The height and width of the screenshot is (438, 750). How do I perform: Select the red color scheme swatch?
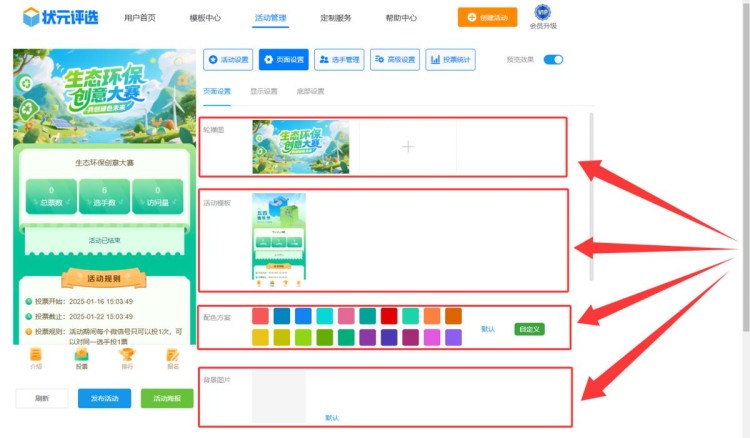click(389, 316)
